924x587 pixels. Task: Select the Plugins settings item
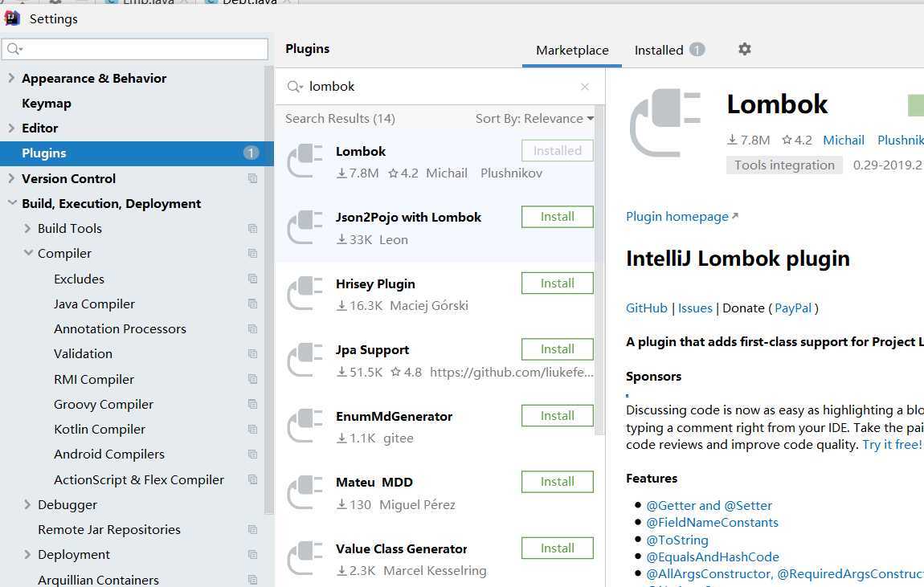coord(137,153)
